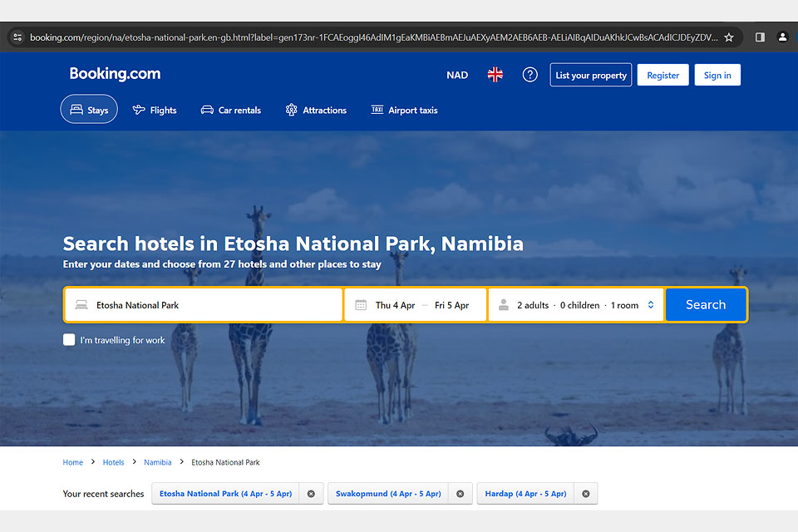Remove Etosha National Park recent search
Image resolution: width=798 pixels, height=532 pixels.
(311, 494)
